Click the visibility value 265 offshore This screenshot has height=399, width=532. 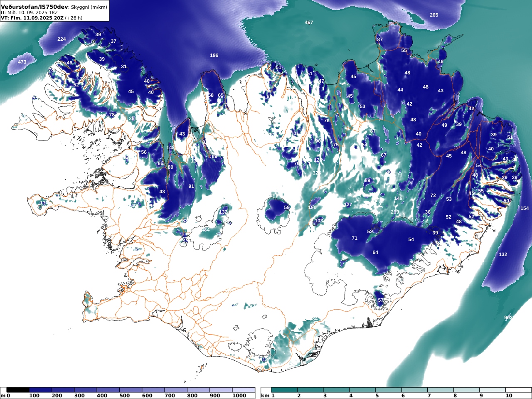[434, 15]
